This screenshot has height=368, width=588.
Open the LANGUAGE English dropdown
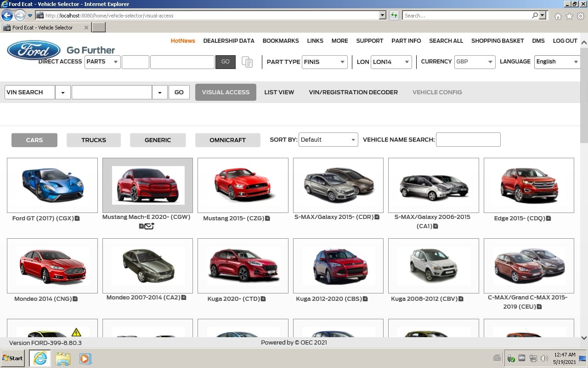coord(557,62)
